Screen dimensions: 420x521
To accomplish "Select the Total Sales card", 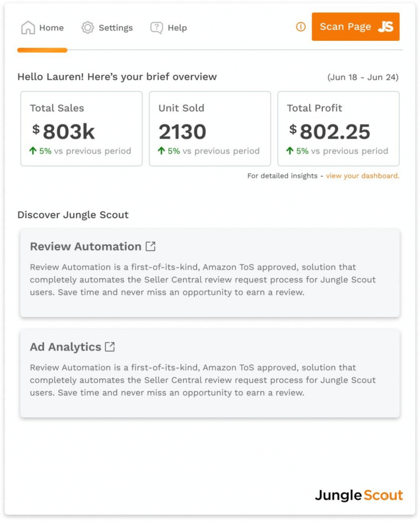I will [81, 129].
